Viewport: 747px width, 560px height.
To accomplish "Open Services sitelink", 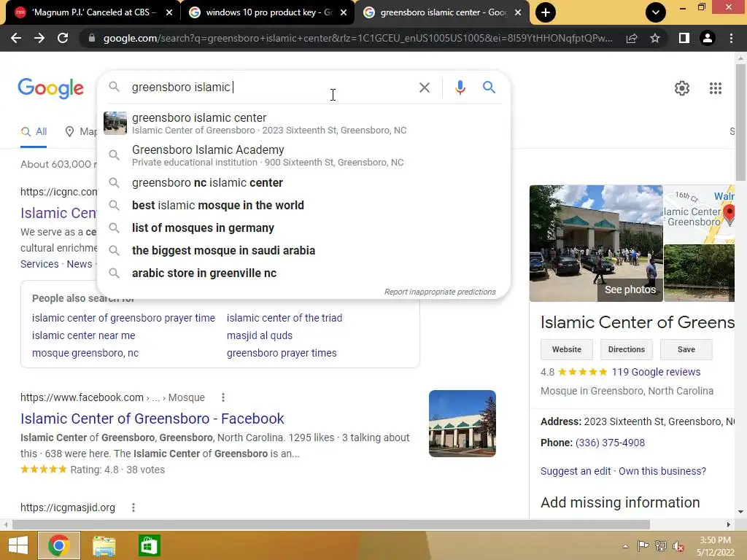I will [39, 264].
